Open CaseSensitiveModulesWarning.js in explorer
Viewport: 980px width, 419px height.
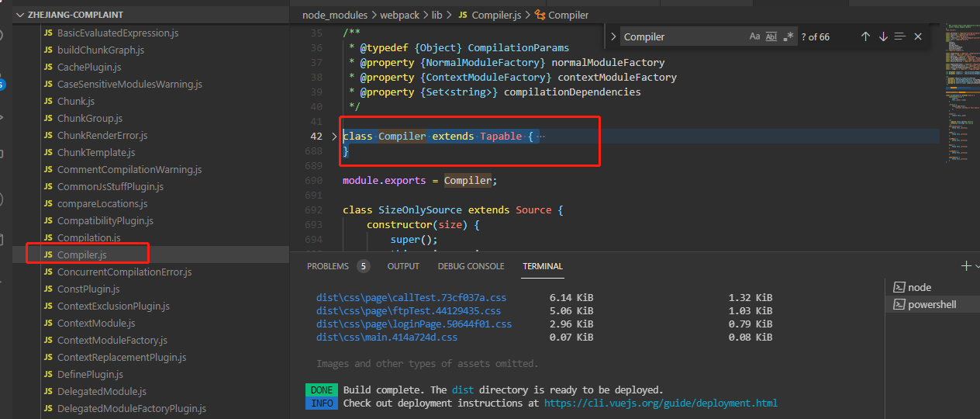click(x=129, y=85)
